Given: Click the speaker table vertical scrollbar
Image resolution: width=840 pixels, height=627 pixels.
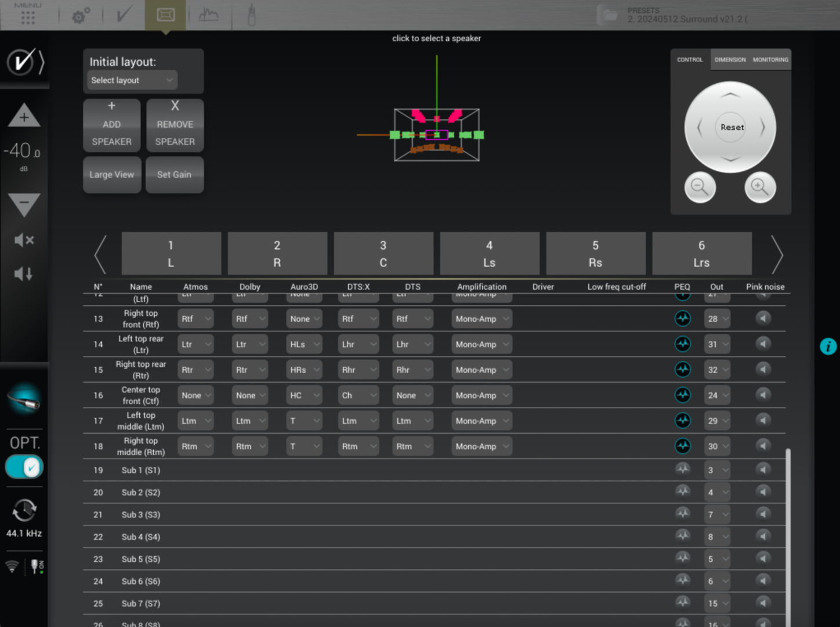Looking at the screenshot, I should (788, 534).
